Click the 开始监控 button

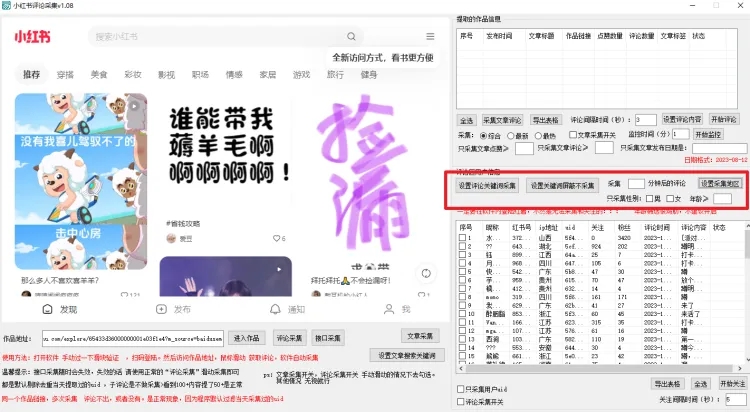[708, 134]
